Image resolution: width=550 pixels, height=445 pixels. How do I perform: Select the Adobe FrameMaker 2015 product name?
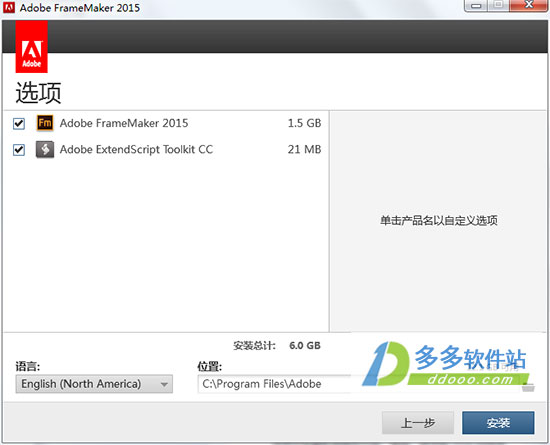[x=124, y=123]
